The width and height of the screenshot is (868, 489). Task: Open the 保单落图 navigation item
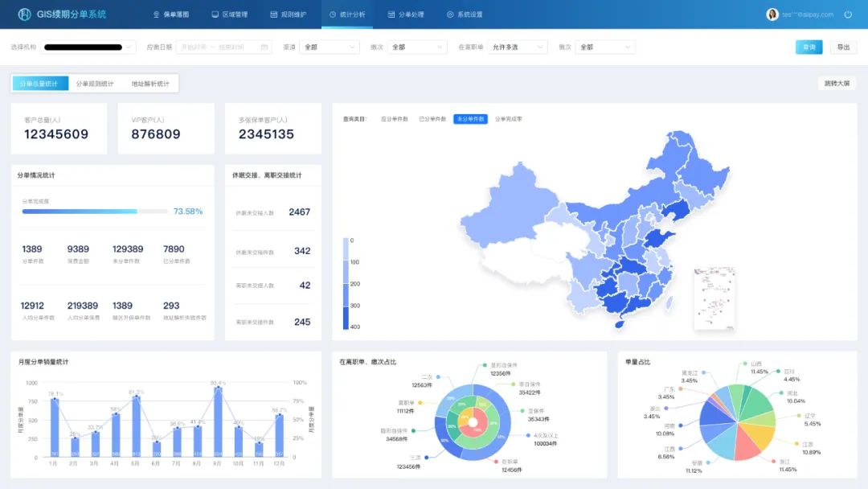click(x=171, y=14)
